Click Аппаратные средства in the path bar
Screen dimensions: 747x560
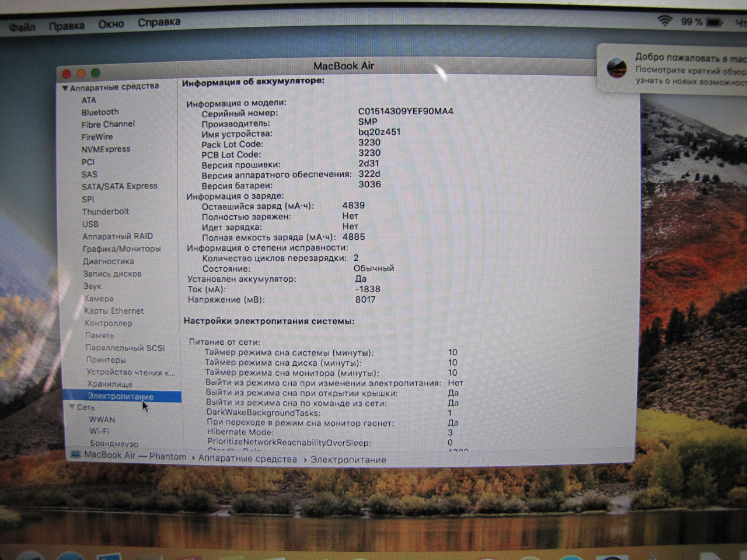[247, 459]
